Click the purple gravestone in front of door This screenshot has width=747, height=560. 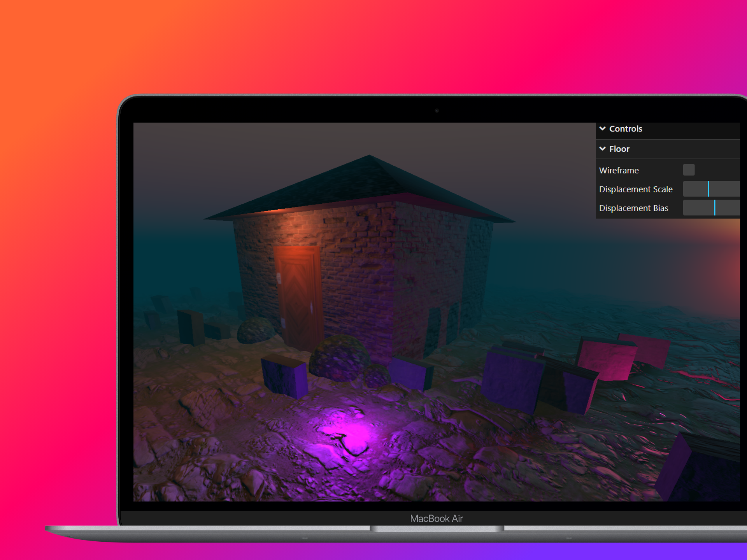[284, 376]
